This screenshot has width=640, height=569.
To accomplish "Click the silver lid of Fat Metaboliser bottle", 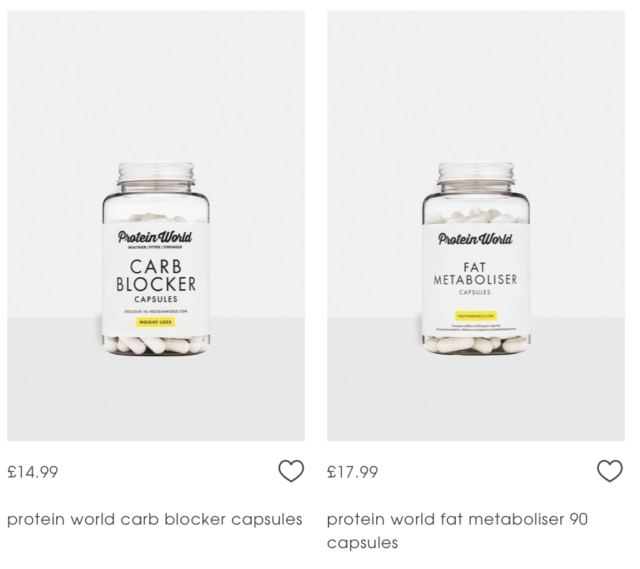I will tap(476, 173).
